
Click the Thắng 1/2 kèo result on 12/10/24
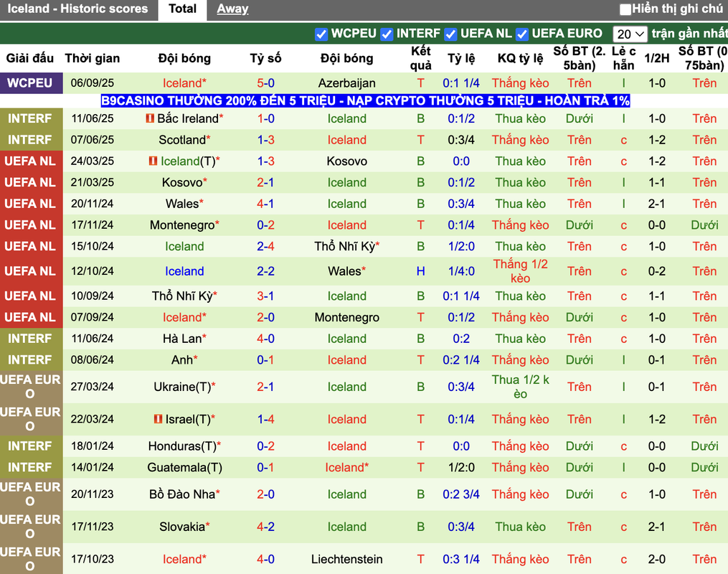click(520, 271)
